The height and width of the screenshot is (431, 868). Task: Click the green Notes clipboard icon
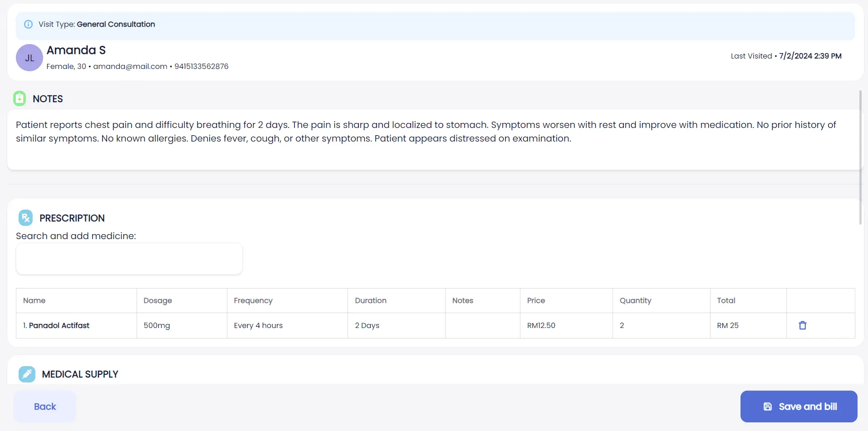pyautogui.click(x=20, y=98)
